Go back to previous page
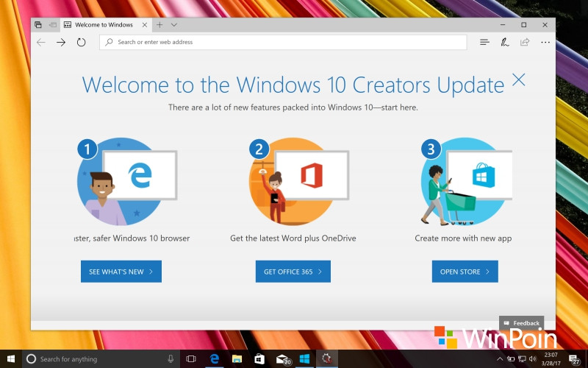 41,42
